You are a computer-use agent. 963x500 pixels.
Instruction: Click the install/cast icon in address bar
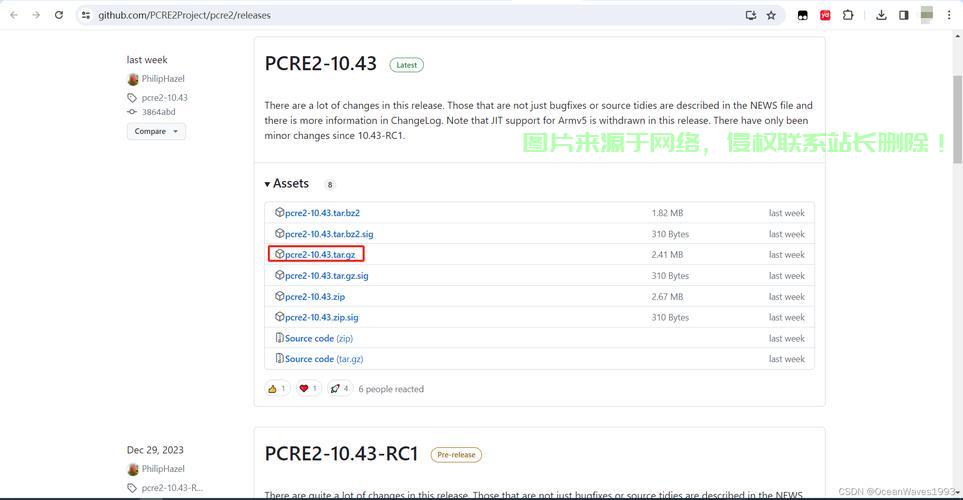pos(751,15)
